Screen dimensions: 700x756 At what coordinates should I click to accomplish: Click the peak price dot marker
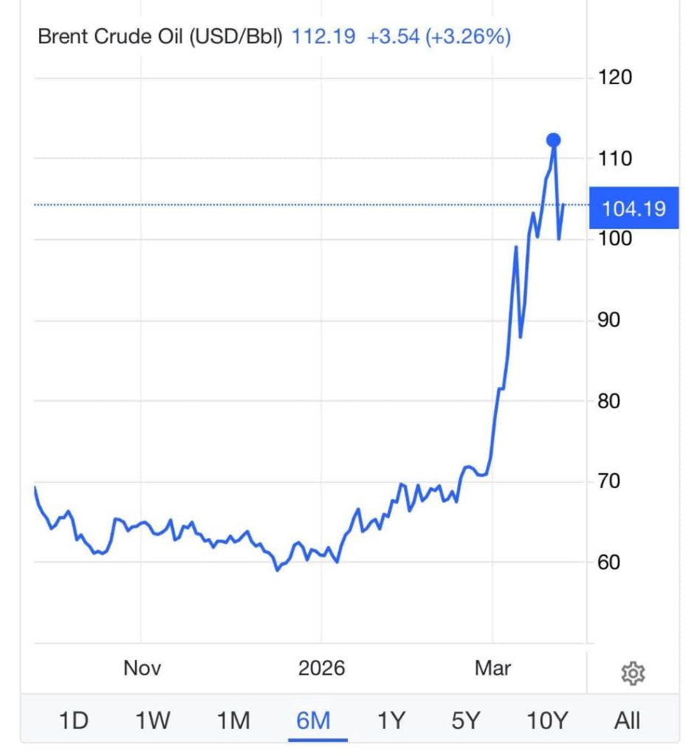pyautogui.click(x=554, y=140)
